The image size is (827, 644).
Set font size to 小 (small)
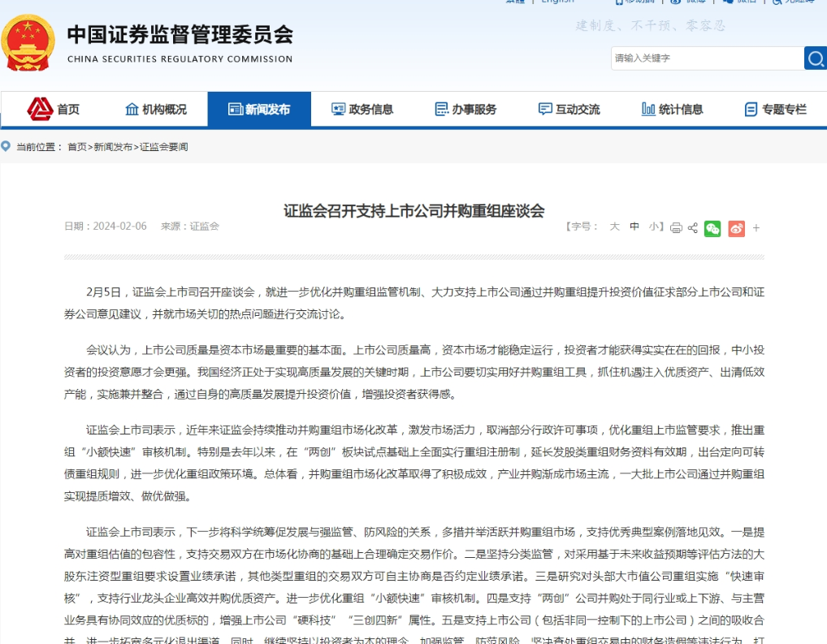[x=654, y=227]
